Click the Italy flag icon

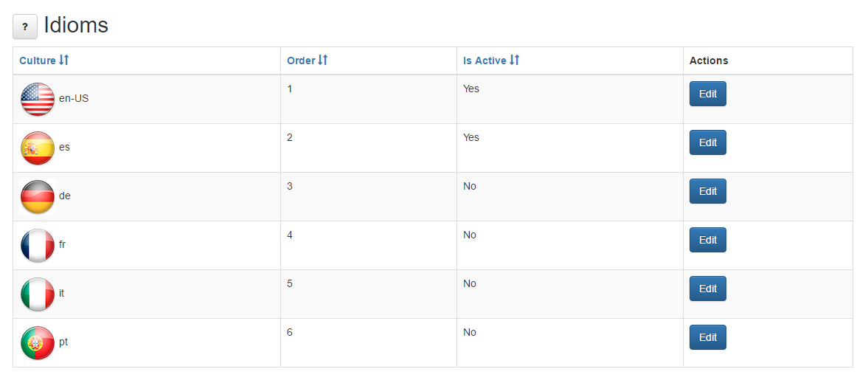(38, 294)
